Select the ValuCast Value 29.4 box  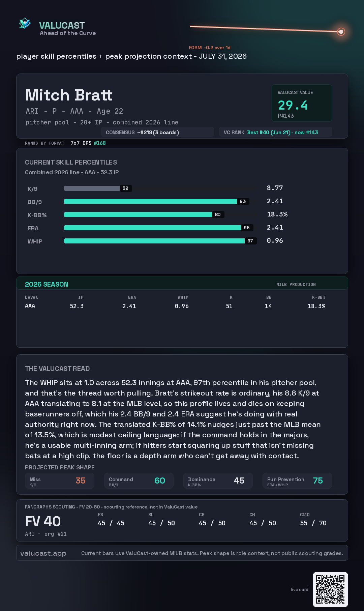(x=302, y=103)
